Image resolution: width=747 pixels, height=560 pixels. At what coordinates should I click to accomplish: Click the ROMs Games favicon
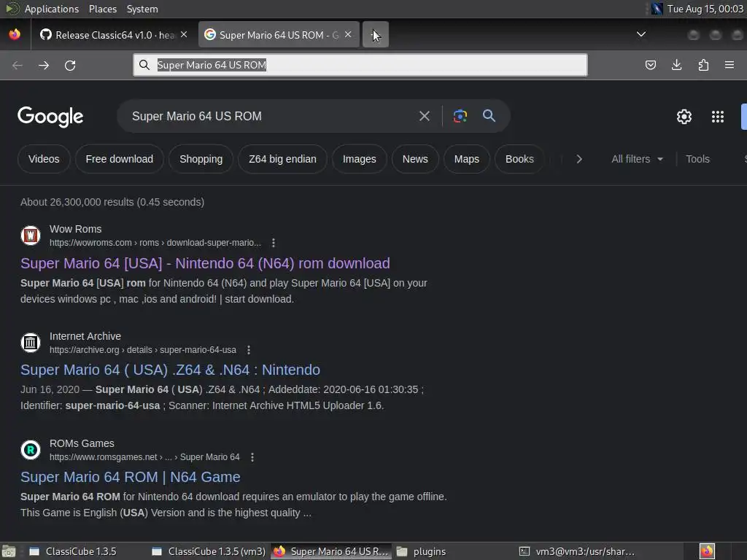31,449
